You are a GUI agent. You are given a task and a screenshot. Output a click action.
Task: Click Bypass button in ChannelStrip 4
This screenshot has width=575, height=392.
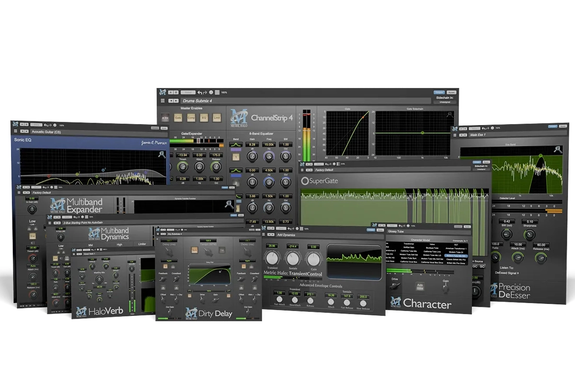451,92
